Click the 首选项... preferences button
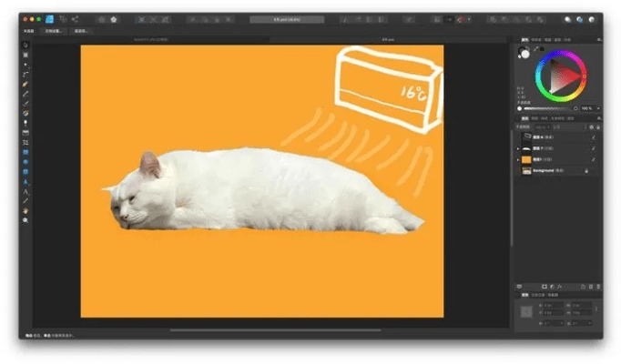 coord(81,31)
